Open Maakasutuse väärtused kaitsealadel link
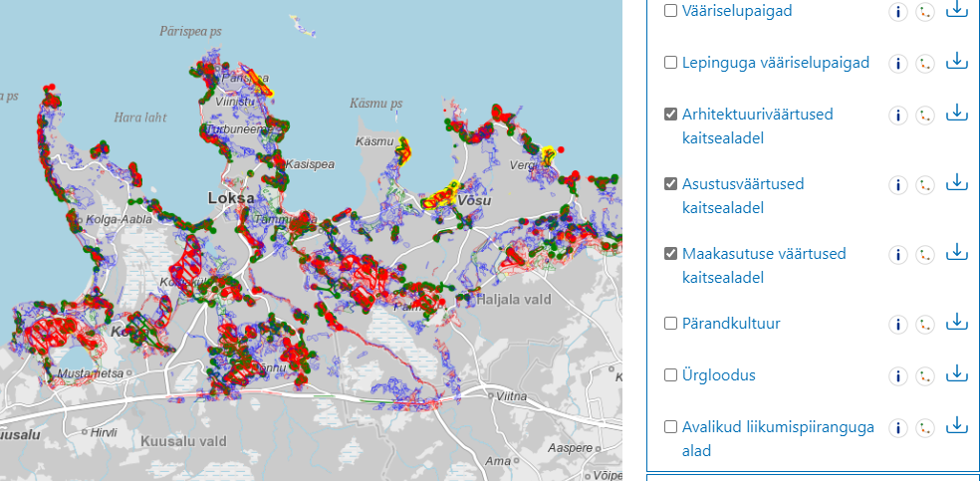 (x=764, y=266)
